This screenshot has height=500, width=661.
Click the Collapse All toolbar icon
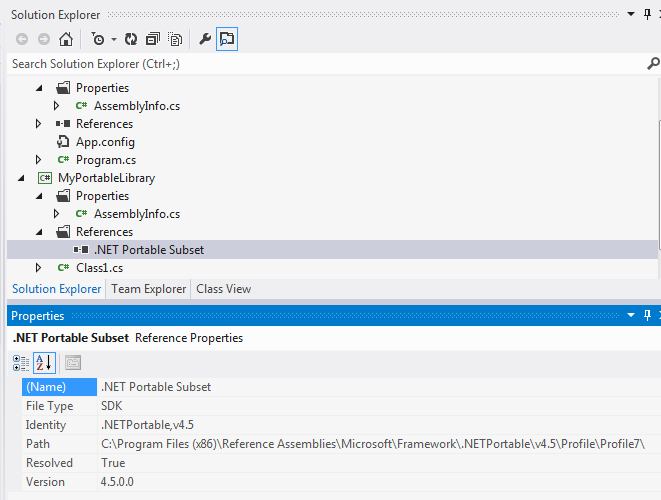pos(153,39)
